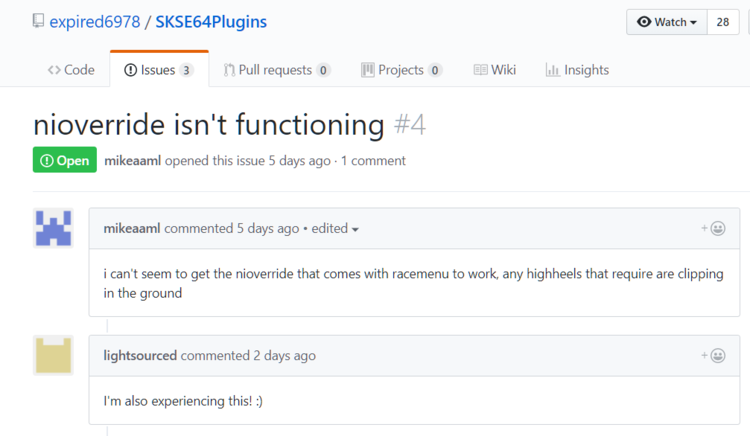
Task: Click the Code tab brackets icon
Action: 54,70
